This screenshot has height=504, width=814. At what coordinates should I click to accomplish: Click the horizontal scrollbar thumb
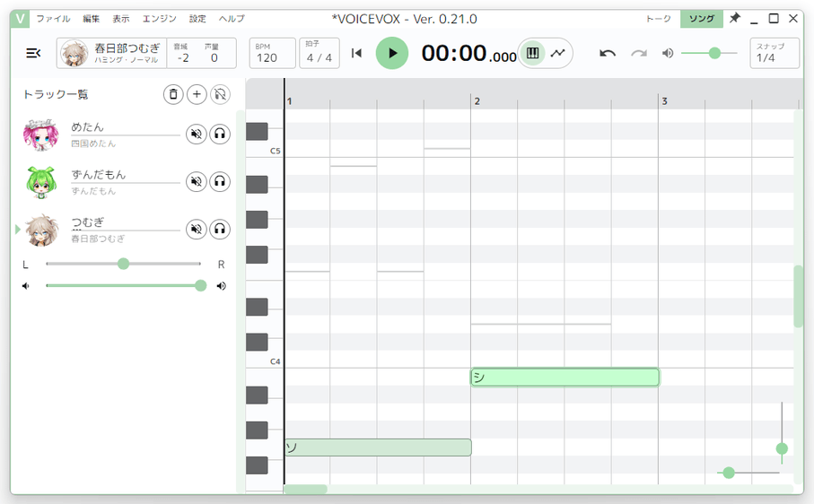click(x=306, y=489)
